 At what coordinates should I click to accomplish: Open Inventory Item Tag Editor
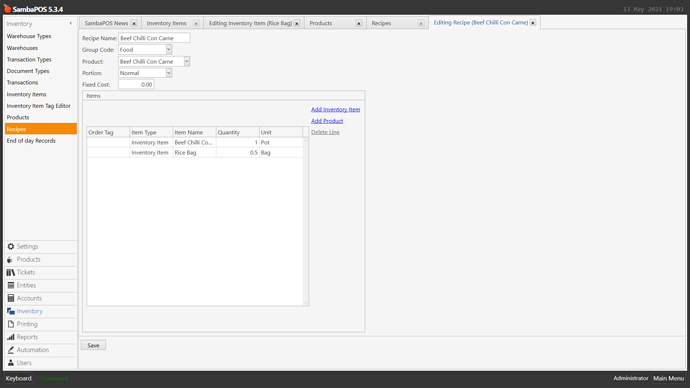[x=38, y=106]
